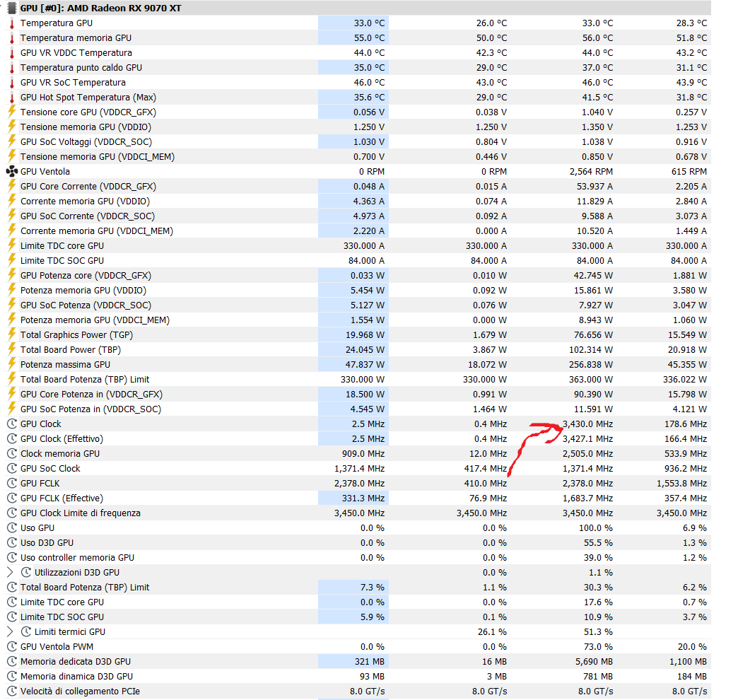This screenshot has height=700, width=750.
Task: Select the Memoria dinamica D3D GPU label
Action: click(76, 676)
